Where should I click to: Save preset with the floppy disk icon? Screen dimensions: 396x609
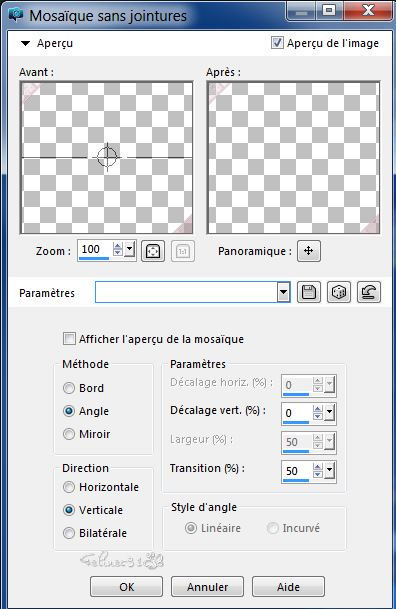point(309,292)
